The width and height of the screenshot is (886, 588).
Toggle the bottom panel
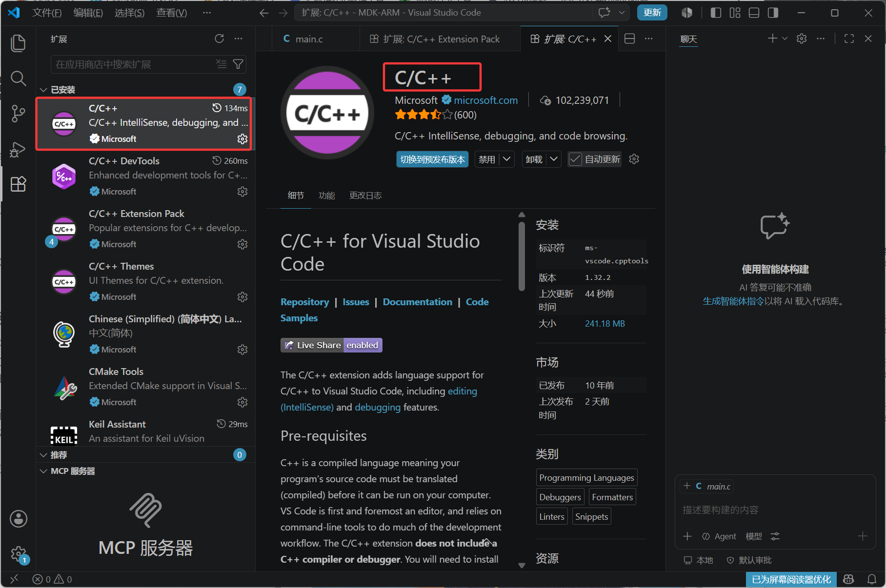pos(754,13)
